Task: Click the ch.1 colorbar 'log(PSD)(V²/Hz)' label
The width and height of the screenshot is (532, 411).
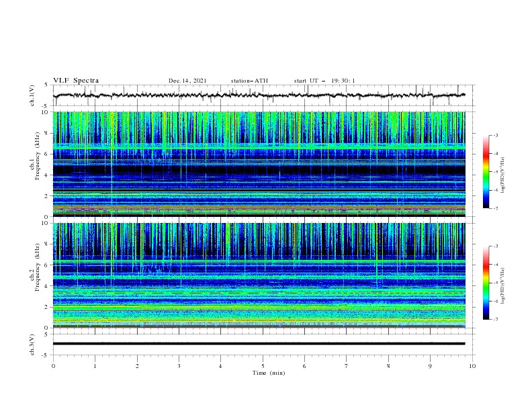Action: (503, 175)
